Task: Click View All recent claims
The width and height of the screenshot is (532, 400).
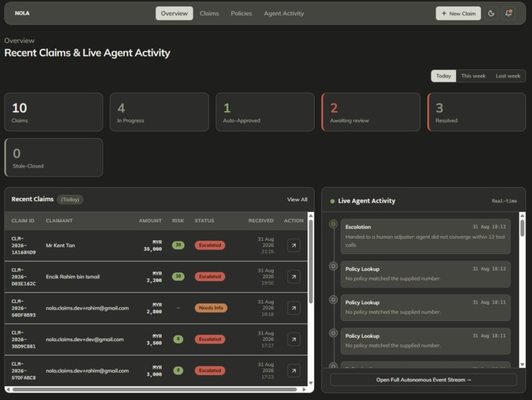Action: (x=297, y=200)
